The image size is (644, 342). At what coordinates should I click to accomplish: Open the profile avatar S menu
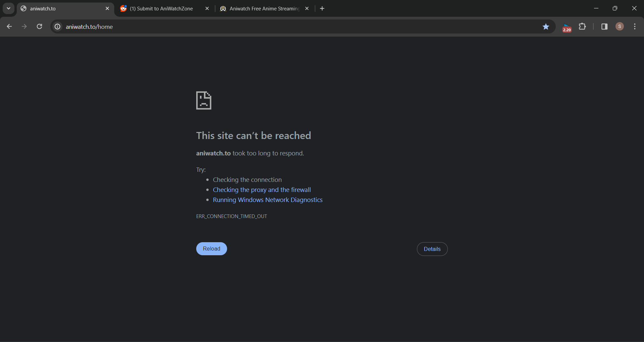point(620,26)
